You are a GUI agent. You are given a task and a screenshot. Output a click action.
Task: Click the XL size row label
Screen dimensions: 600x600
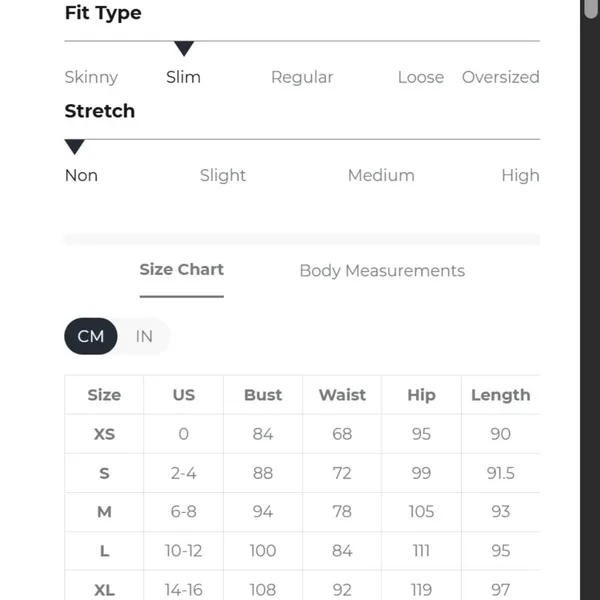tap(104, 590)
